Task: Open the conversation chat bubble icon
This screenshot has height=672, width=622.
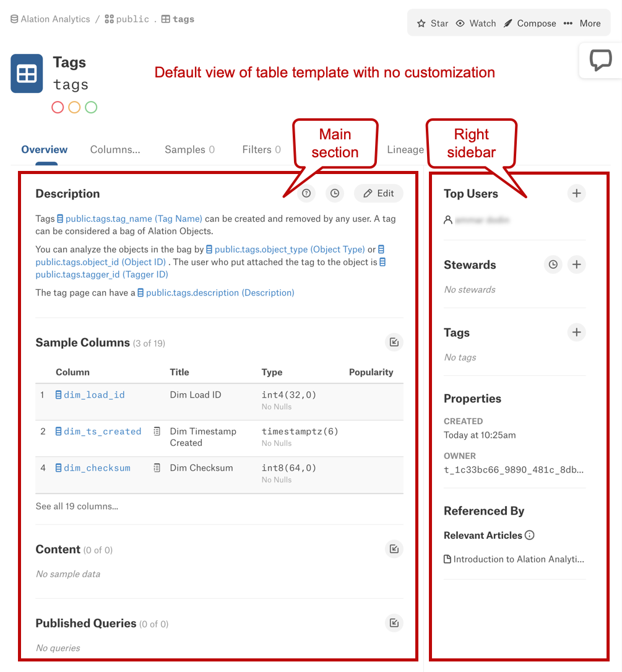Action: [x=600, y=60]
